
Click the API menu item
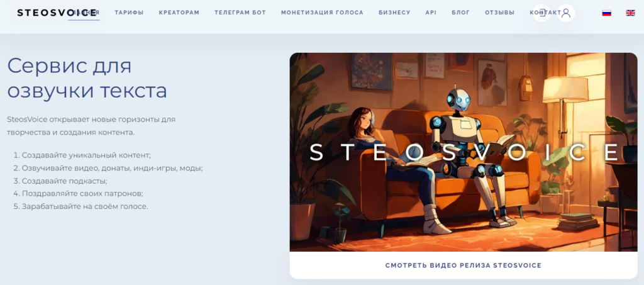pyautogui.click(x=431, y=13)
